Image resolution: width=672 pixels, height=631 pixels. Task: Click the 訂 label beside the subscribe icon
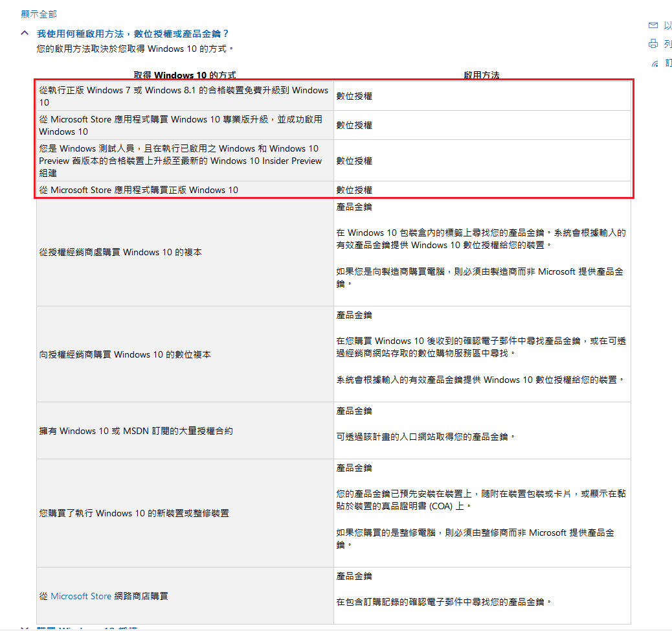pos(669,62)
